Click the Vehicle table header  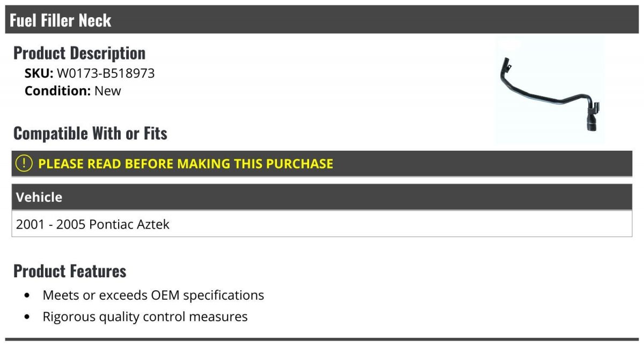[322, 197]
